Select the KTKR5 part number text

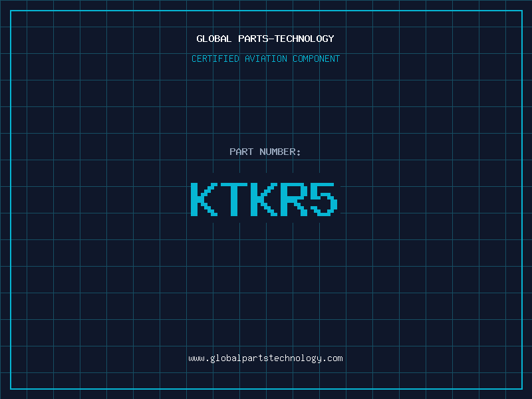265,199
